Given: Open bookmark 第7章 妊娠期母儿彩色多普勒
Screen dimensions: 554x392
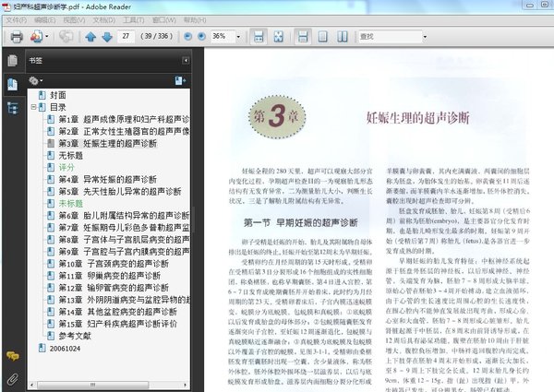Looking at the screenshot, I should coord(124,227).
